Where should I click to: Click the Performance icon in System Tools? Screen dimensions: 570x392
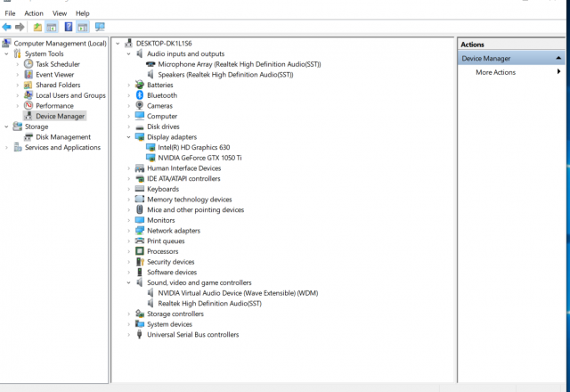[28, 106]
